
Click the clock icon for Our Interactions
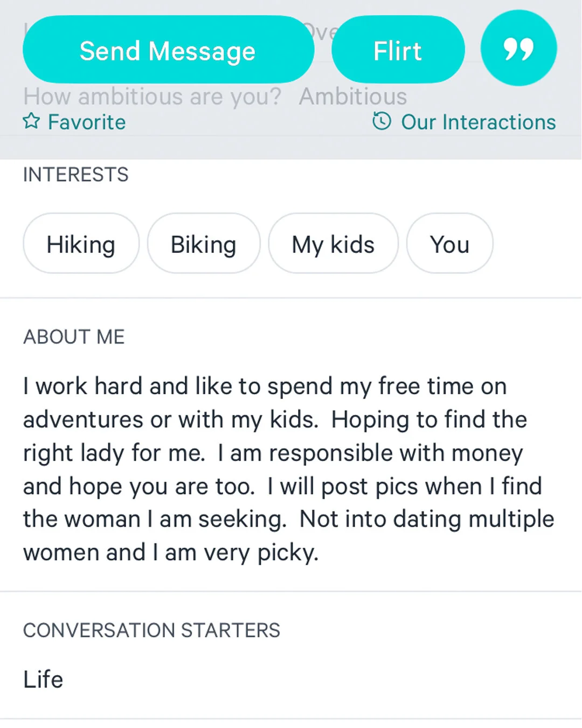[382, 121]
